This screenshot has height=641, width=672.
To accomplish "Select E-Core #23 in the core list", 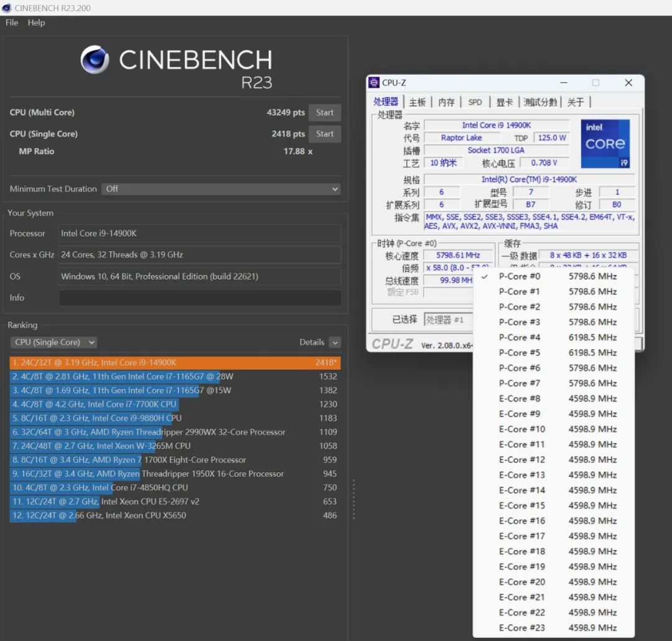I will pos(553,628).
